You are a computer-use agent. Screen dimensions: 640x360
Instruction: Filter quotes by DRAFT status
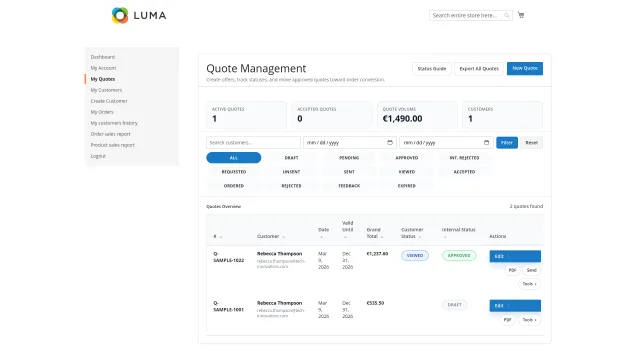291,158
